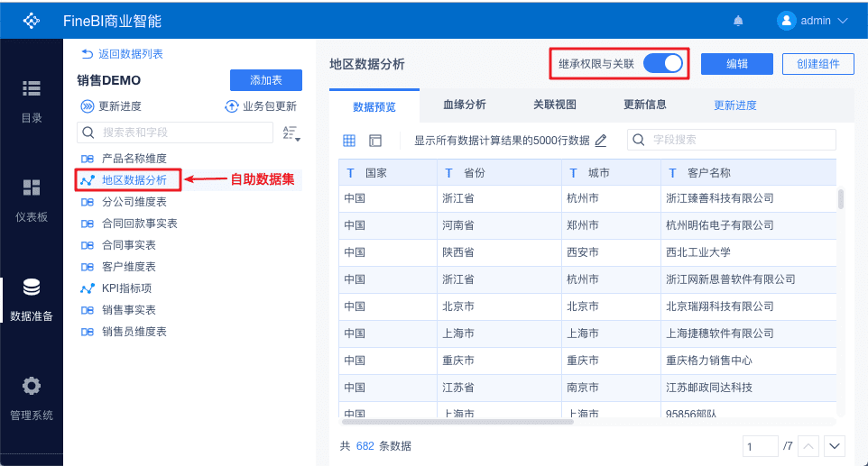
Task: Switch to the 关联视图 tab
Action: (x=555, y=105)
